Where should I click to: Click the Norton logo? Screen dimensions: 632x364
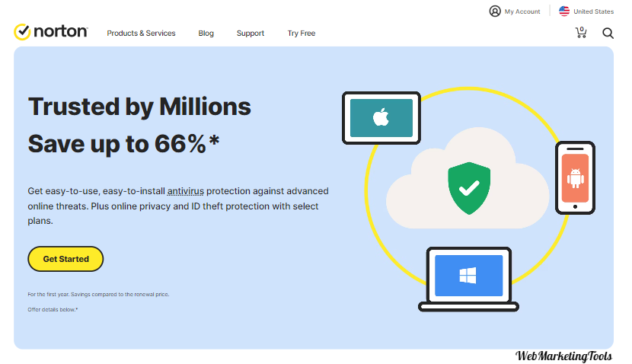[x=51, y=31]
